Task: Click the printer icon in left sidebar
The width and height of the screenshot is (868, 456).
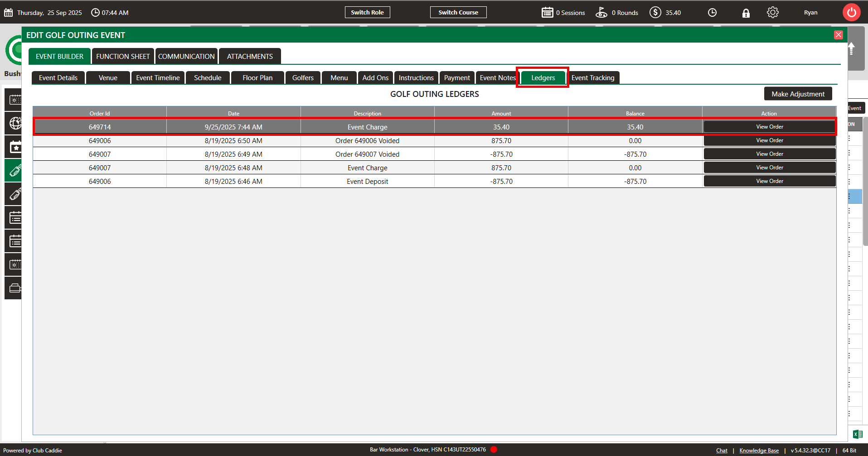Action: point(15,288)
